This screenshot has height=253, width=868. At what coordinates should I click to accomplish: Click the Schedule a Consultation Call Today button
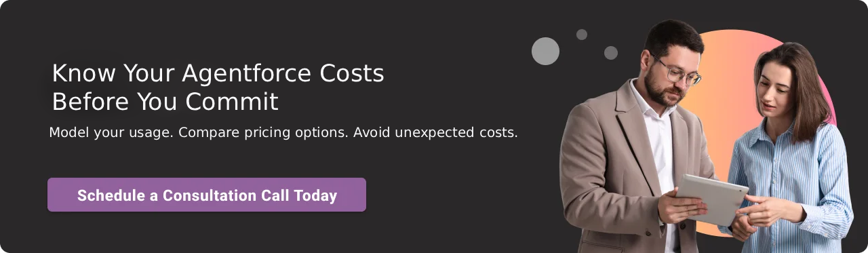coord(207,195)
